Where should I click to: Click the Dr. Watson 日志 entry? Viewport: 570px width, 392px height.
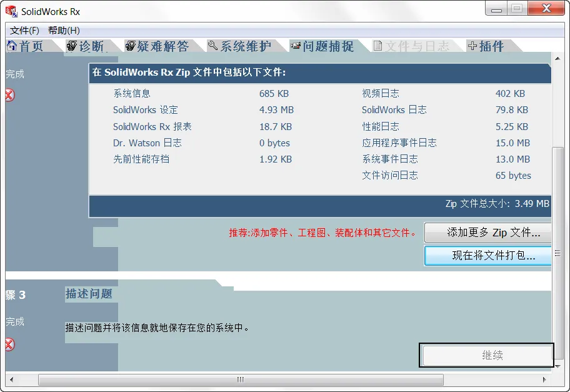tap(147, 143)
